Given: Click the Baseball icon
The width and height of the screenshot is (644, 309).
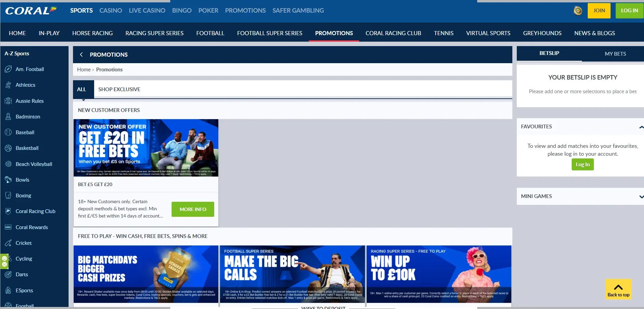Looking at the screenshot, I should 8,132.
